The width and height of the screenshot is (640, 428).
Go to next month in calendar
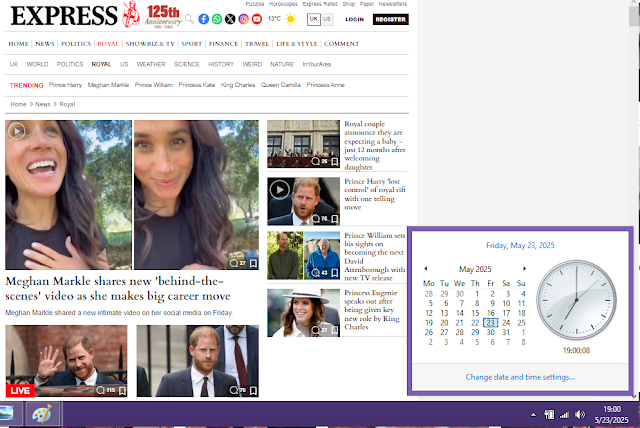point(524,268)
